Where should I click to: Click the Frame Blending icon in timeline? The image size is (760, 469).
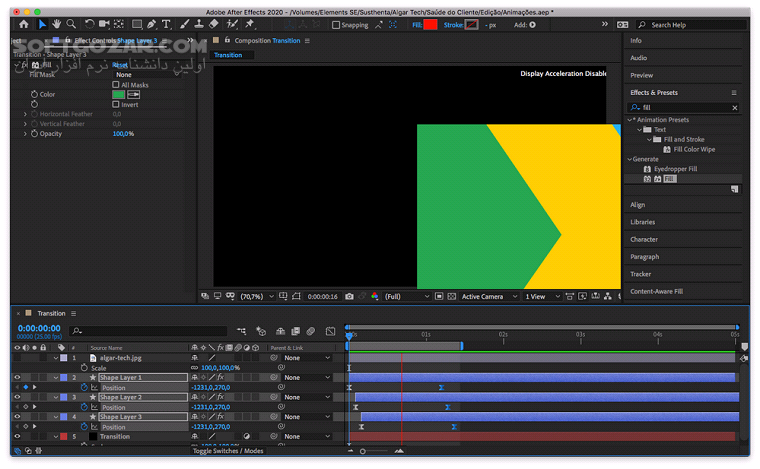click(x=296, y=331)
